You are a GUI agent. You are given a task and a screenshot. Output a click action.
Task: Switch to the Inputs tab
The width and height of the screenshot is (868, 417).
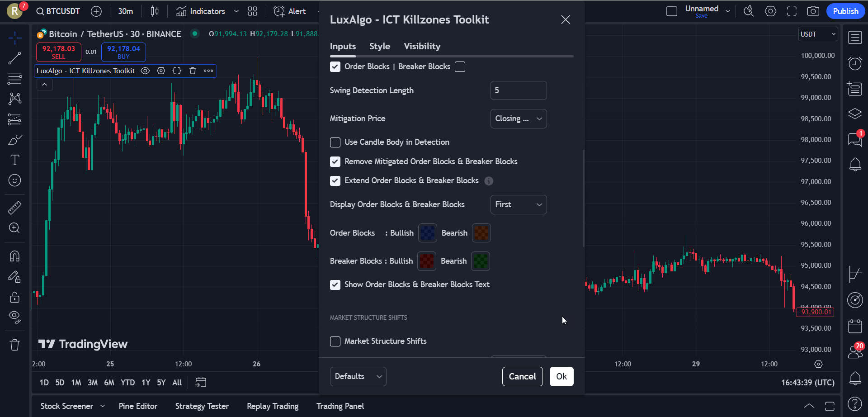[x=343, y=46]
